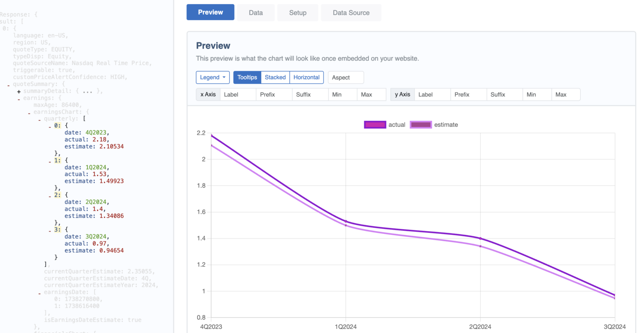Select the actual value 0.97
The height and width of the screenshot is (333, 644).
click(99, 243)
